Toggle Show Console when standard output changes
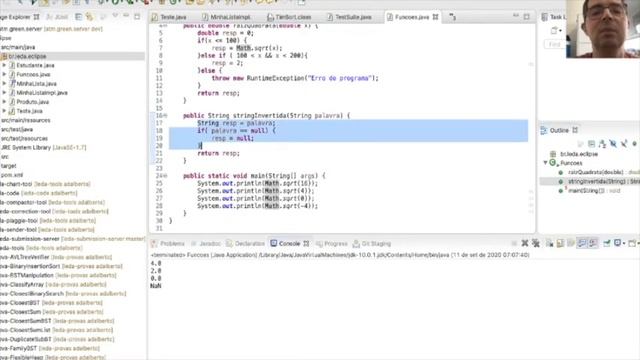 click(x=582, y=243)
